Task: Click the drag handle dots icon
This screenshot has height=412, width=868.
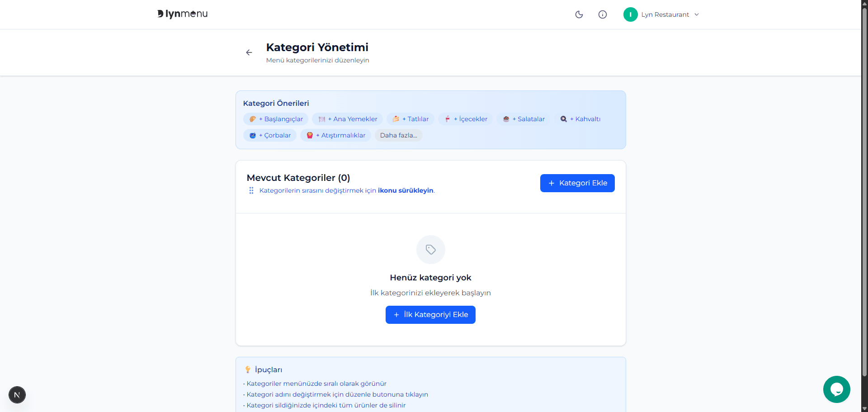Action: click(251, 190)
